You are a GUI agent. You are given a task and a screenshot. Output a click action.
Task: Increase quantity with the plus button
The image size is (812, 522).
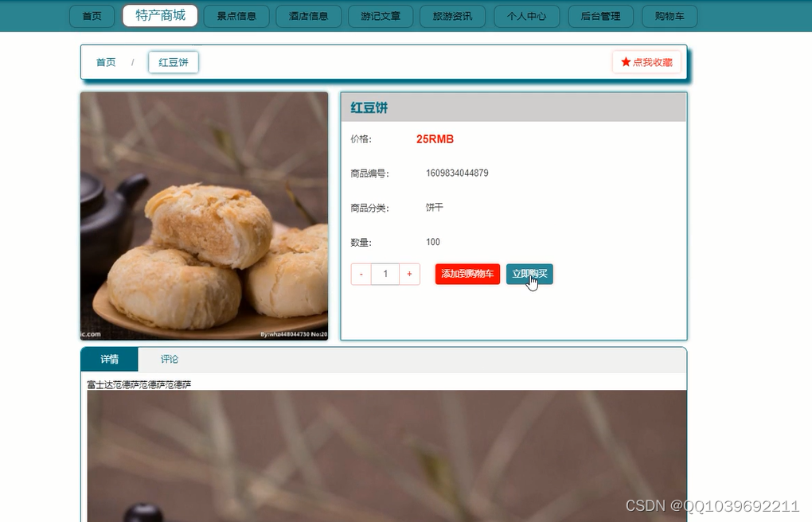pyautogui.click(x=410, y=274)
